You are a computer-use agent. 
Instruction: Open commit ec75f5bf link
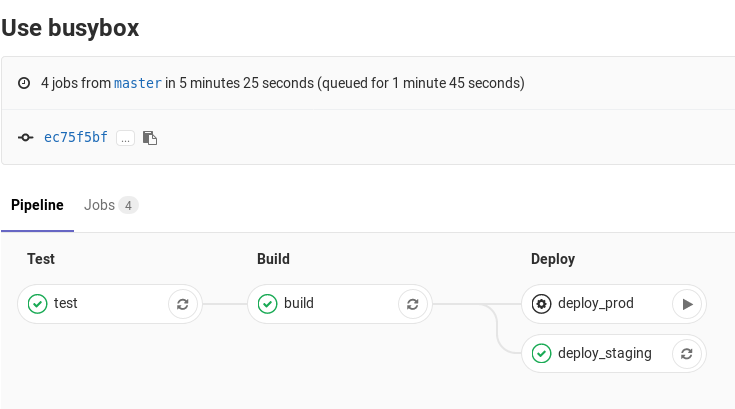tap(76, 138)
